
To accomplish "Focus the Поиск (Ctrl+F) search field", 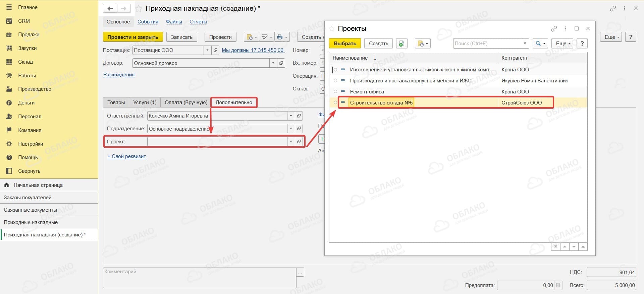I will [x=487, y=44].
